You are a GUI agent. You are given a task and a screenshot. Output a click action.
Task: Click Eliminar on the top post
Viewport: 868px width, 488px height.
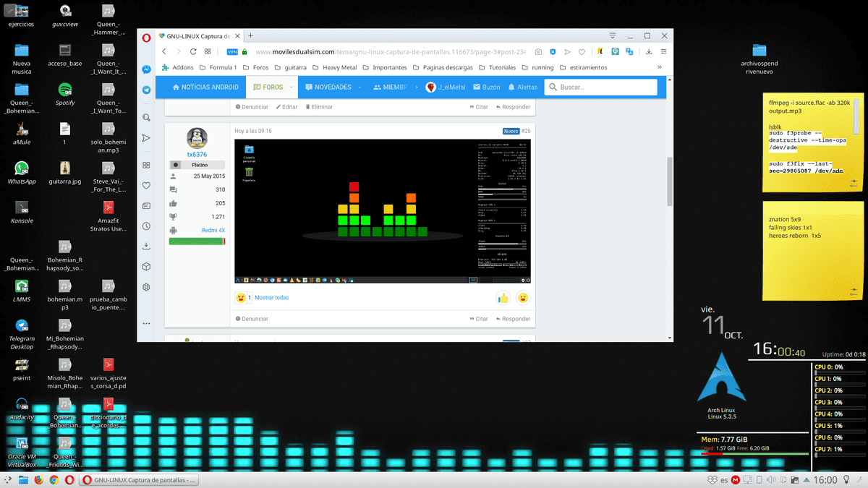(318, 106)
